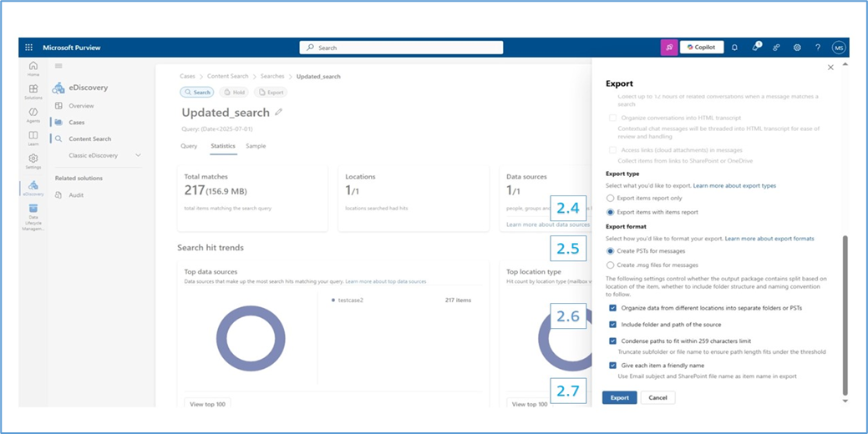This screenshot has height=434, width=868.
Task: Toggle Give each item a friendly name
Action: coord(613,366)
